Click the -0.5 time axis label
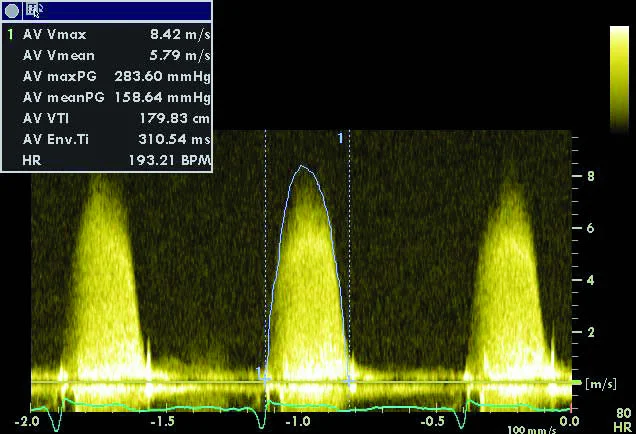Screen dimensions: 636x434 (x=433, y=421)
